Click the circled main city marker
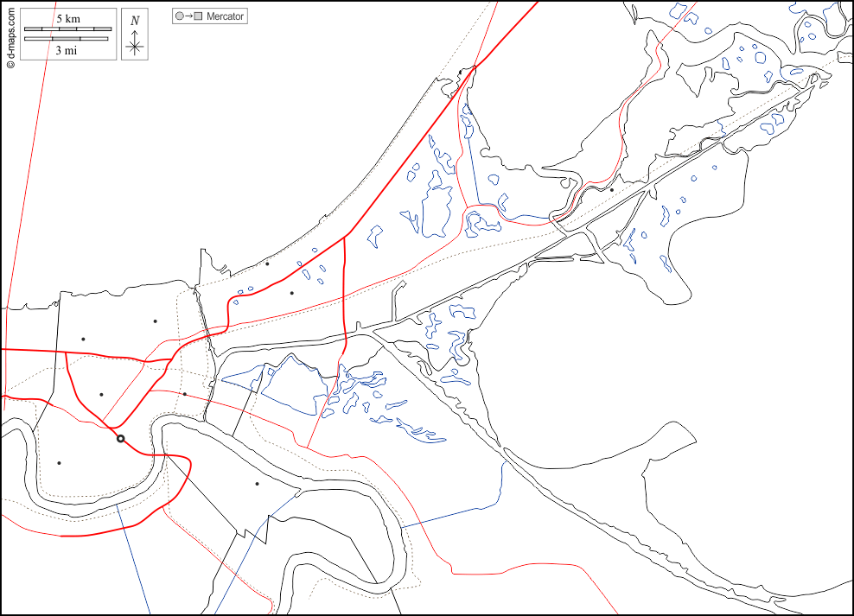854x616 pixels. pyautogui.click(x=121, y=439)
